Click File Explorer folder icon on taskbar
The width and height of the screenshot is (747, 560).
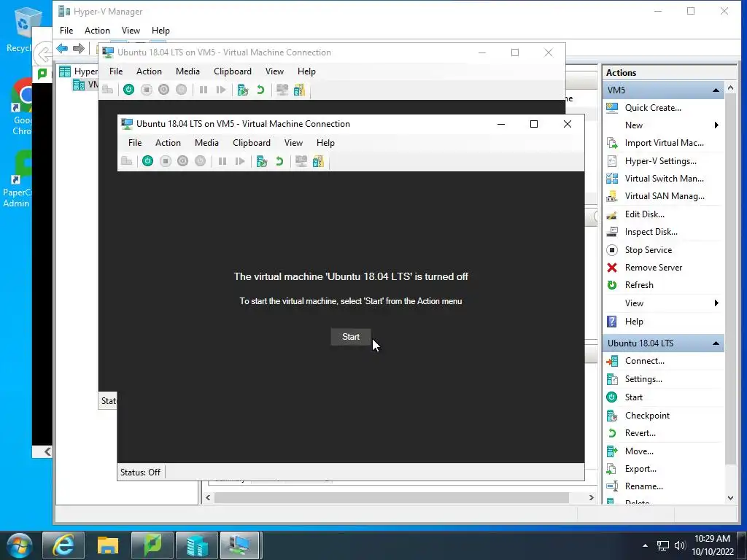click(x=108, y=545)
